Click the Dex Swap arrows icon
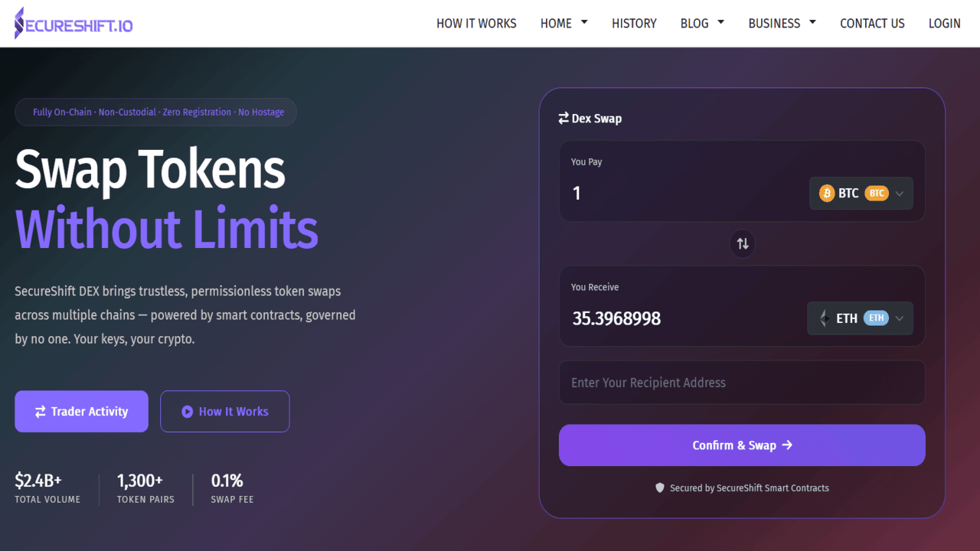Viewport: 980px width, 551px height. tap(563, 118)
